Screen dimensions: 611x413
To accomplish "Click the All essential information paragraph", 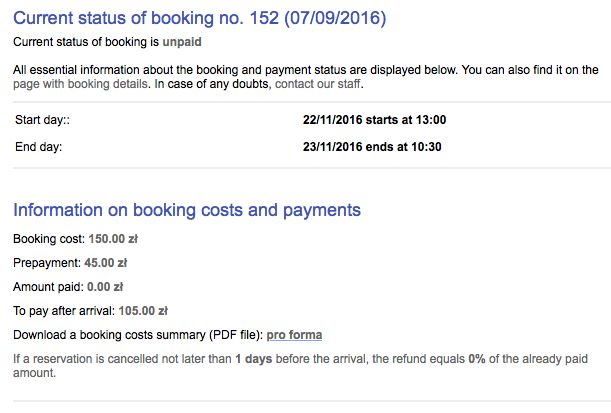I will tap(300, 69).
